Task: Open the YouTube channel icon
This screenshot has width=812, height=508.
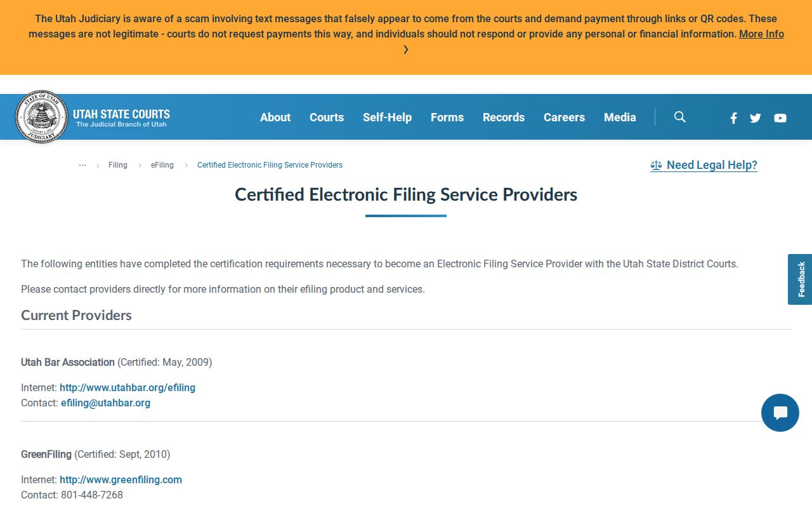Action: 780,117
